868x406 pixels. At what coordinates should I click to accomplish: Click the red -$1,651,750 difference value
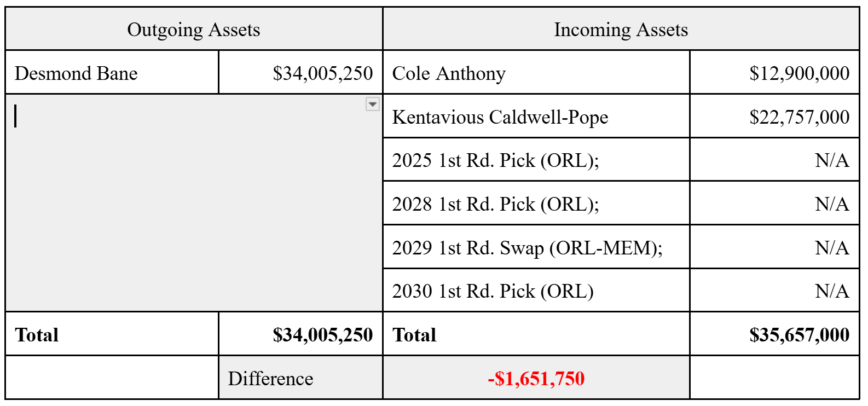pyautogui.click(x=536, y=378)
